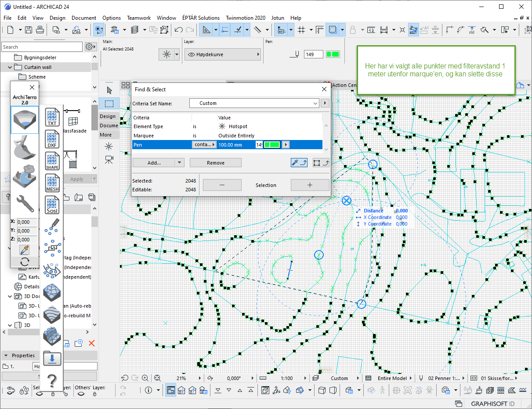Click the ArchiTerra eyedropper button
The image size is (532, 409).
[25, 250]
